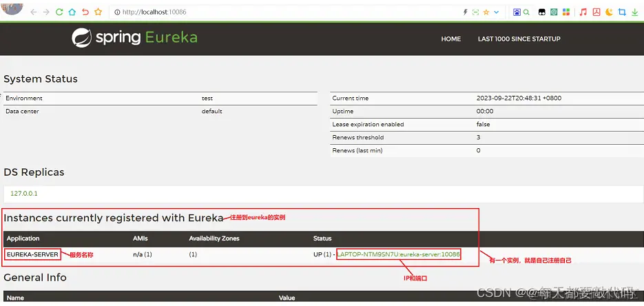Click the 'Availability Zones' column header
Image resolution: width=644 pixels, height=306 pixels.
coord(214,238)
